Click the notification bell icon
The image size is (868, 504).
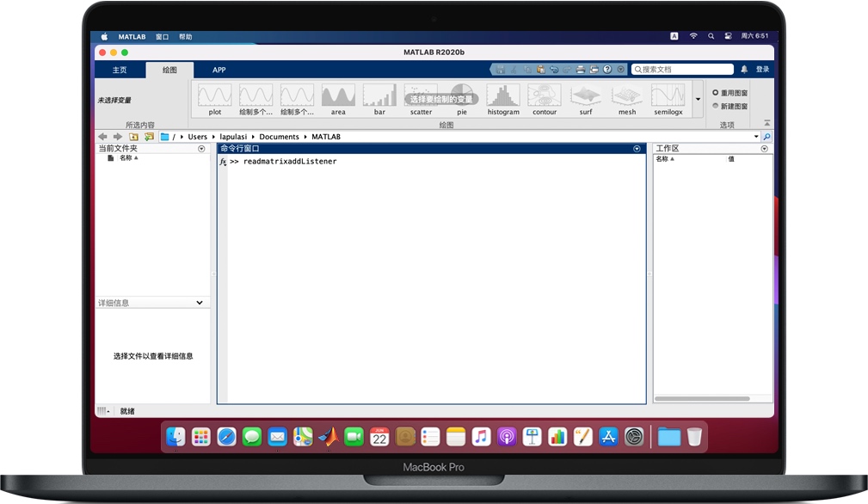click(x=742, y=69)
